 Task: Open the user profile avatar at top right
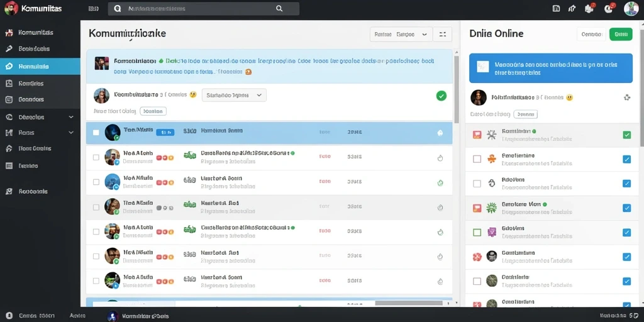tap(631, 8)
